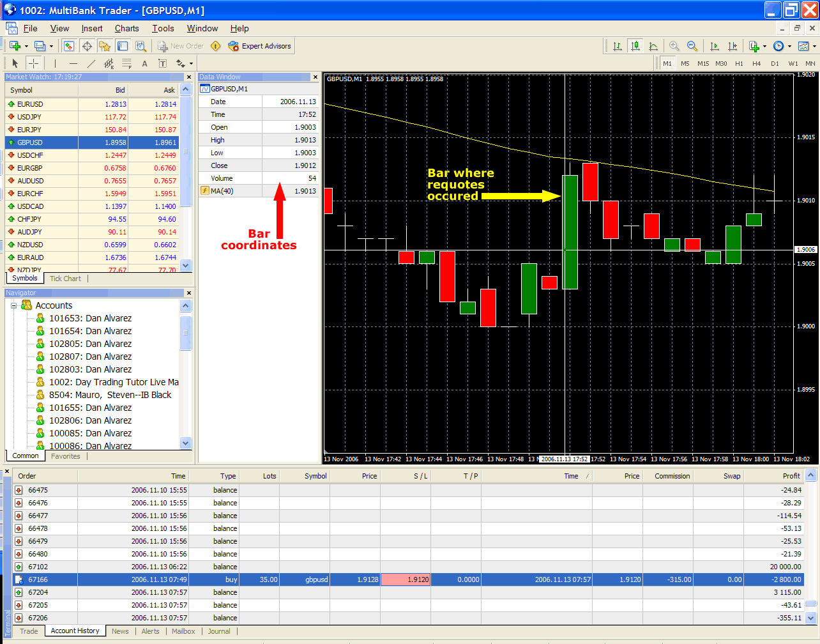
Task: Zoom in on the chart
Action: 674,46
